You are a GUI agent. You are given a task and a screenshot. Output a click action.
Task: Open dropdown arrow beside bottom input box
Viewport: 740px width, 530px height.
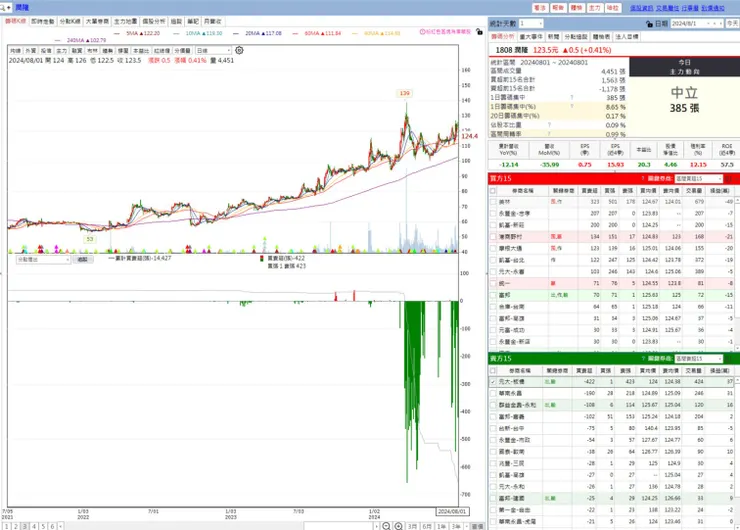pos(376,526)
